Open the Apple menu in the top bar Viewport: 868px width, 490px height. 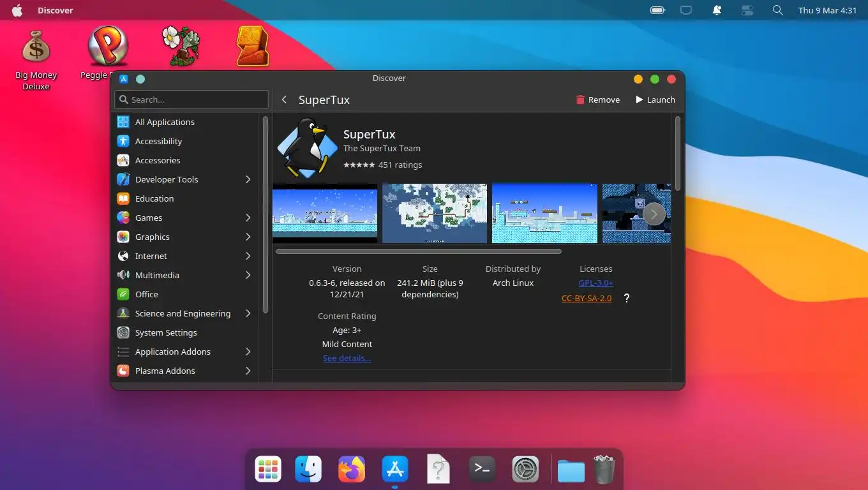17,10
